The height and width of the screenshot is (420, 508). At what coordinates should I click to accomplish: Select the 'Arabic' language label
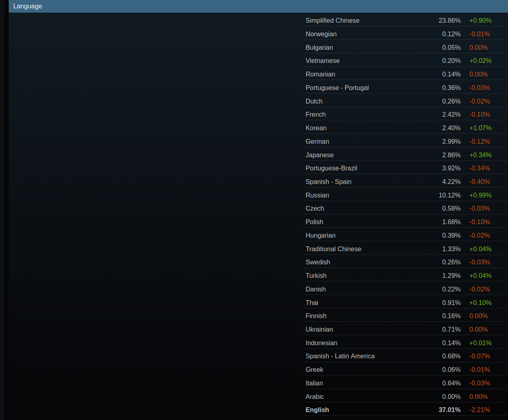coord(315,397)
